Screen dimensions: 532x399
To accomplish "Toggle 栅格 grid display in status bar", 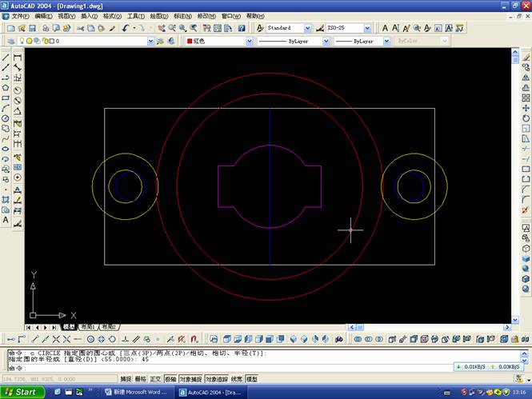I will tap(141, 379).
